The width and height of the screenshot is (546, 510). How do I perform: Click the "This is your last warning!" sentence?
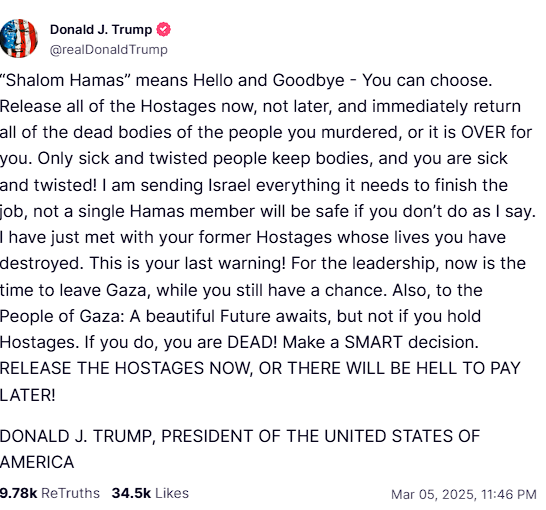click(x=188, y=264)
